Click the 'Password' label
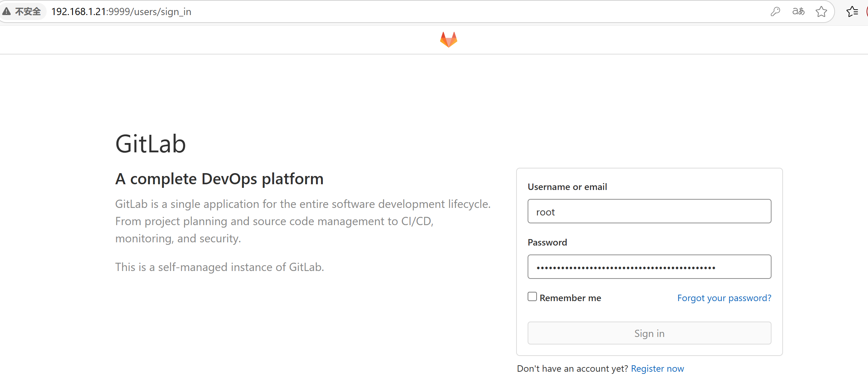The image size is (868, 390). pyautogui.click(x=547, y=242)
